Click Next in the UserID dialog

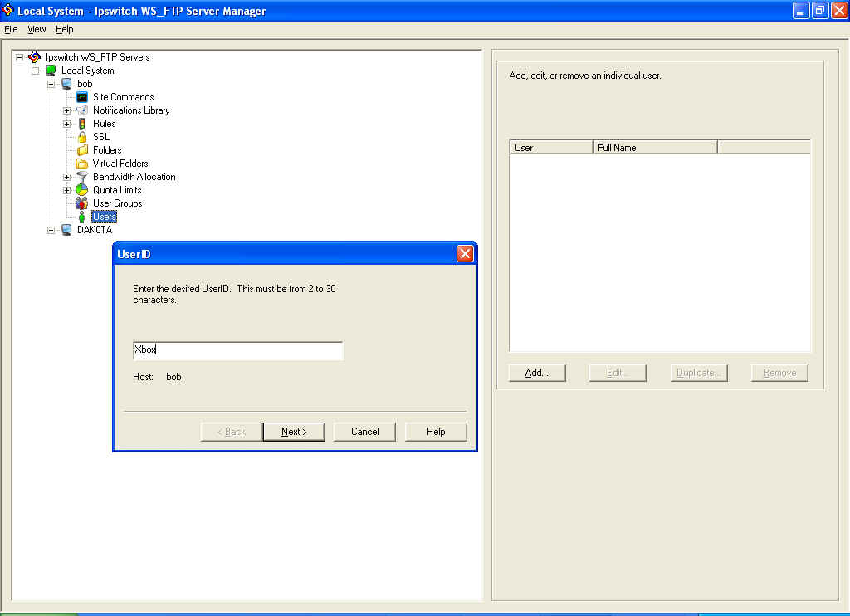pyautogui.click(x=294, y=432)
